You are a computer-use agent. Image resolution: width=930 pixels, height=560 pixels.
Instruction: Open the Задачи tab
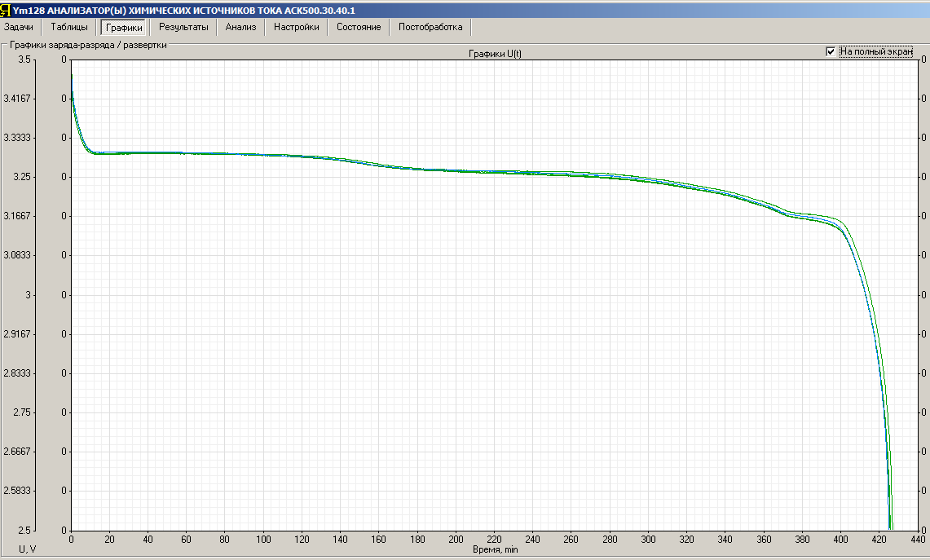19,27
